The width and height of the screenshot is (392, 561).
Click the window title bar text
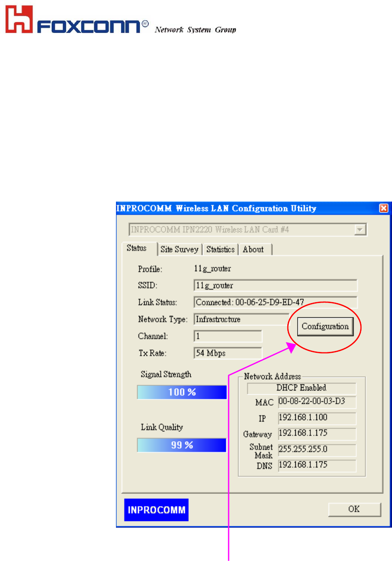pyautogui.click(x=216, y=208)
